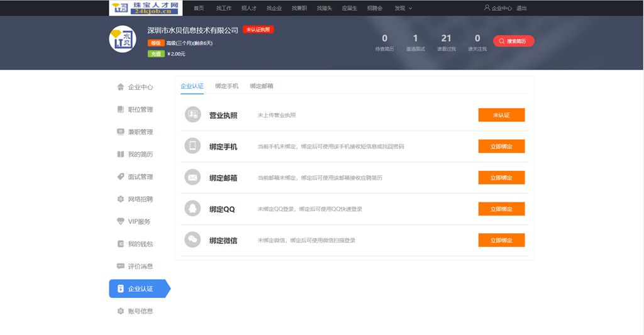Click the 未认证 button for 营业执照
This screenshot has width=644, height=335.
click(x=501, y=115)
